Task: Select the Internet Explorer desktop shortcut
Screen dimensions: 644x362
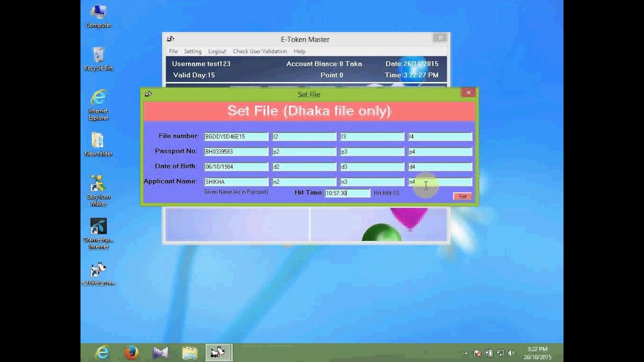Action: 98,105
